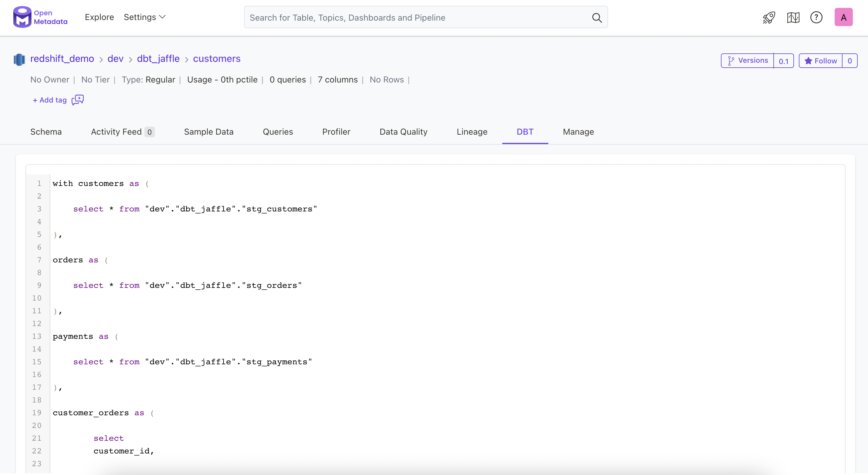The height and width of the screenshot is (475, 868).
Task: Click into the search input field
Action: [418, 18]
